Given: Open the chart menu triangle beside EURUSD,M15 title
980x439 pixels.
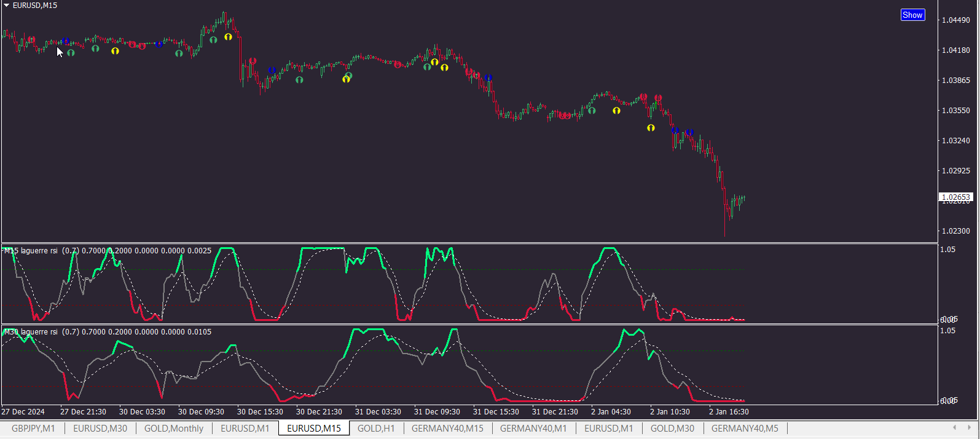Looking at the screenshot, I should coord(6,6).
